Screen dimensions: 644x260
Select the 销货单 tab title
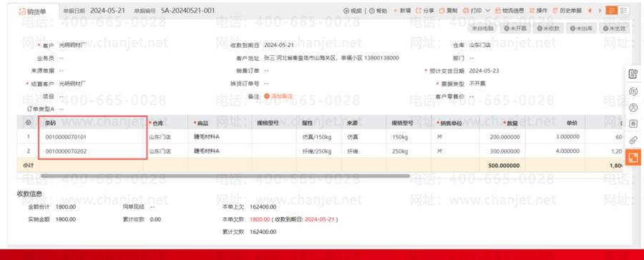coord(36,11)
